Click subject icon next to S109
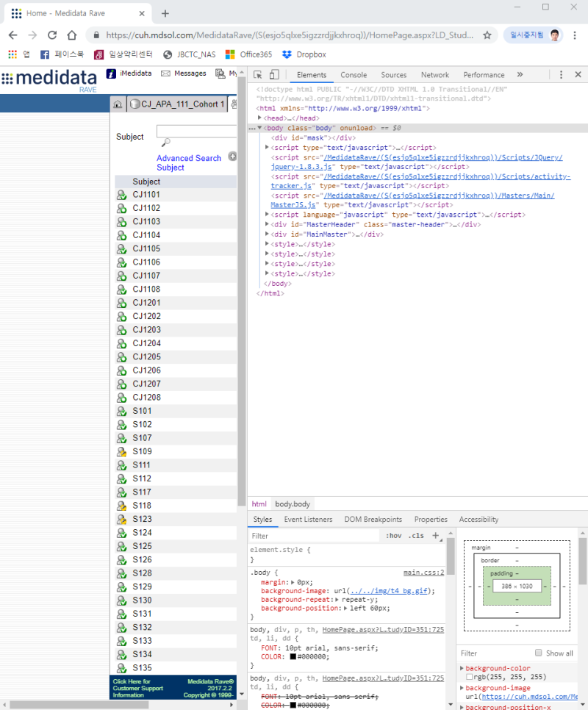The image size is (588, 710). pos(121,451)
